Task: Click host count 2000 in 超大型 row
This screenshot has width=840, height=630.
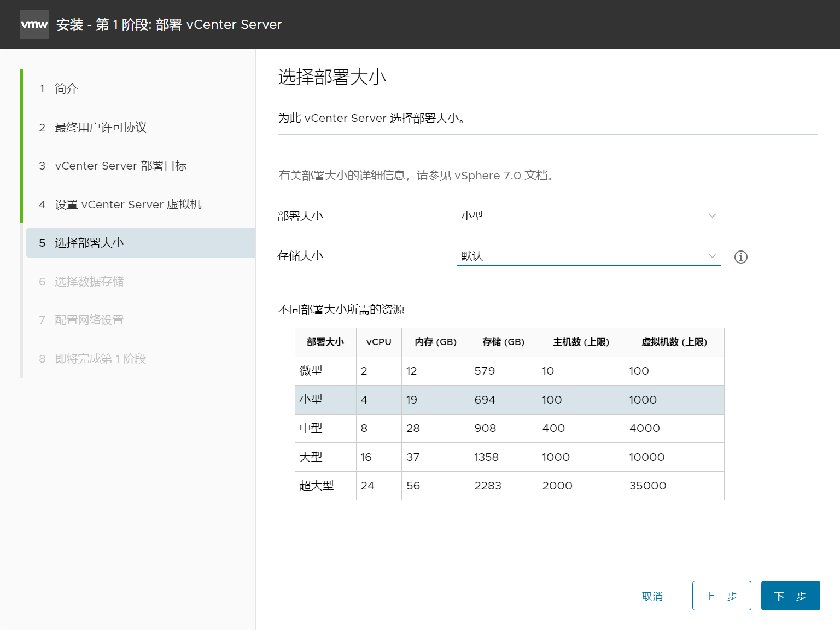Action: coord(557,486)
